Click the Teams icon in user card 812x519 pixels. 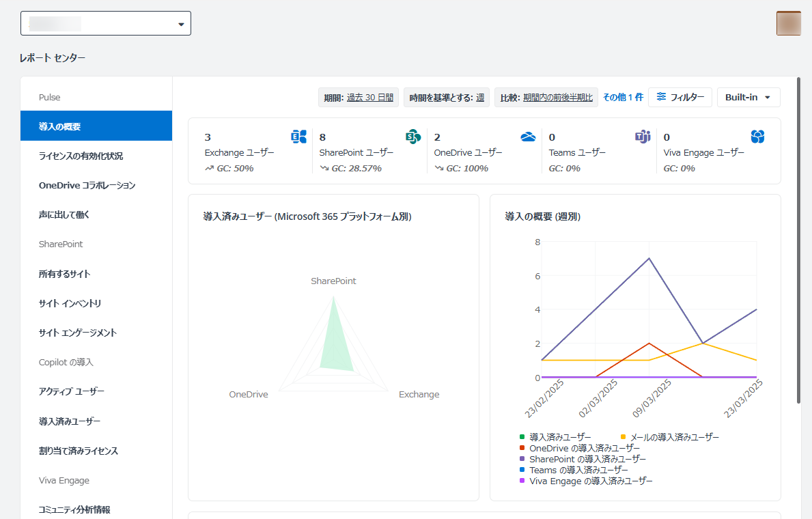(x=643, y=137)
